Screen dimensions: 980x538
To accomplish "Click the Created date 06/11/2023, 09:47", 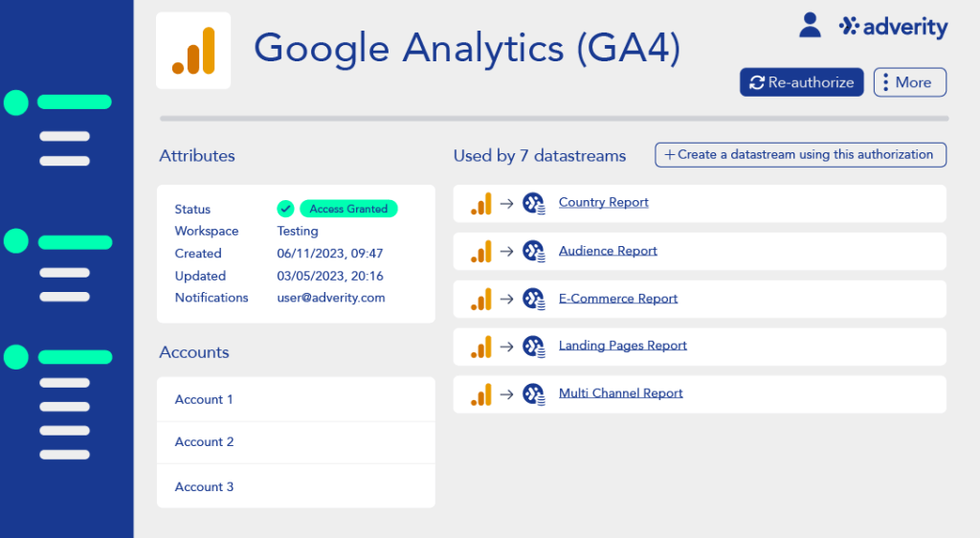I will pyautogui.click(x=330, y=254).
